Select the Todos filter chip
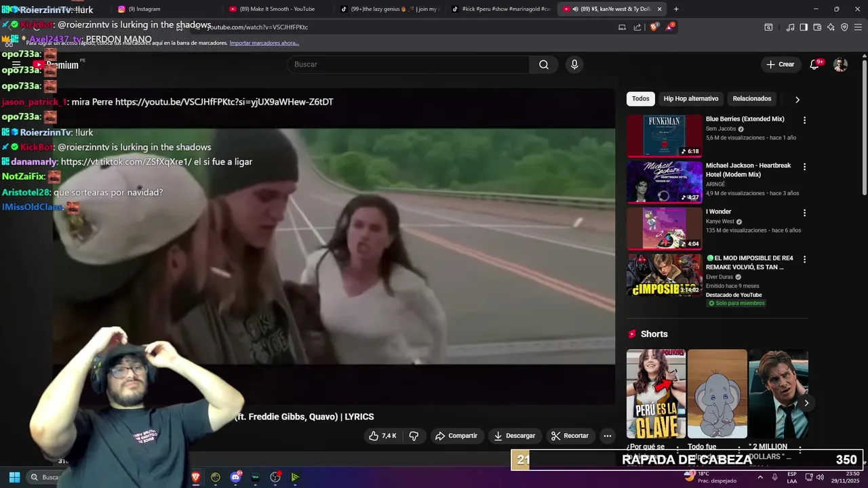This screenshot has width=868, height=488. pyautogui.click(x=641, y=99)
